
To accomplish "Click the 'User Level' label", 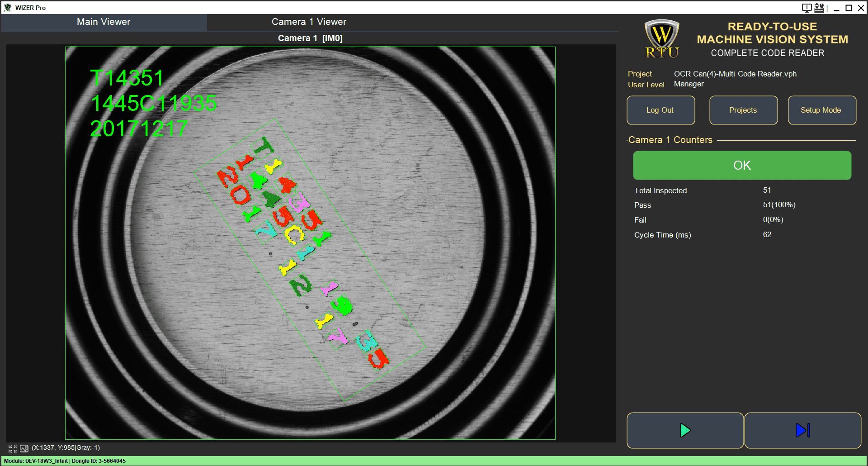I will (646, 85).
